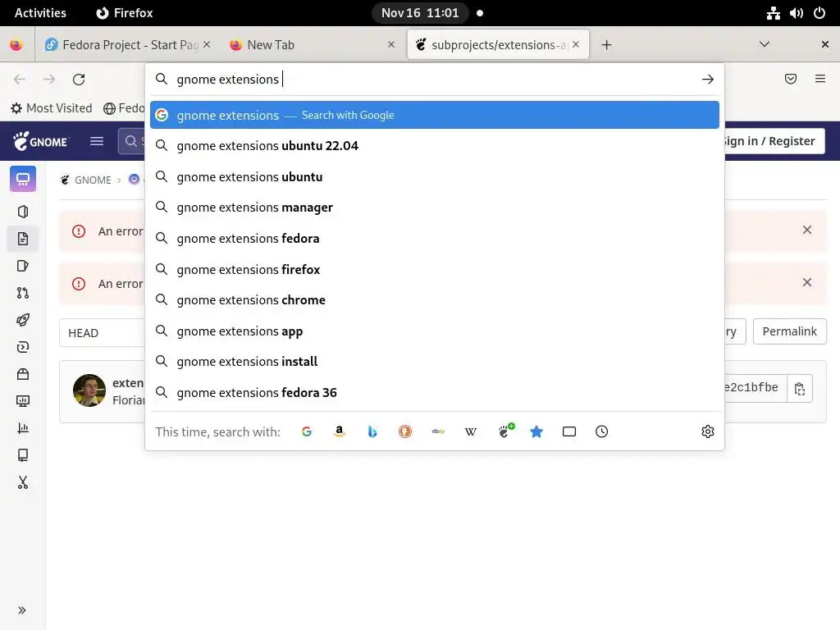The width and height of the screenshot is (840, 630).
Task: Open the Firefox application menu
Action: point(819,80)
